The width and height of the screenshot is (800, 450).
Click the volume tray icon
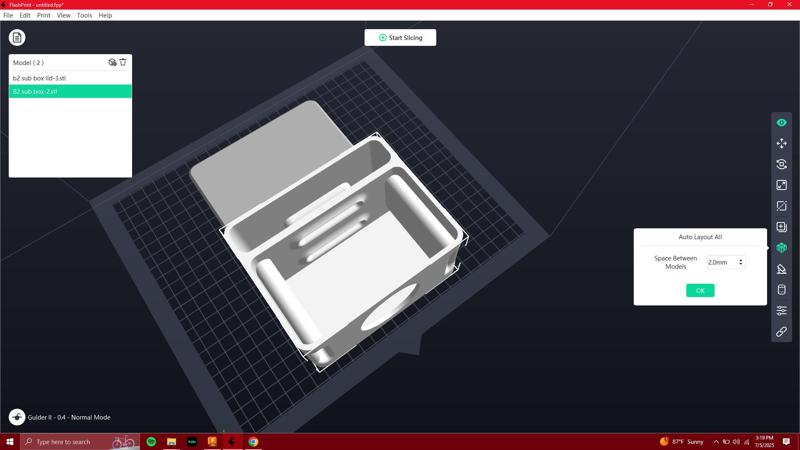[x=736, y=442]
